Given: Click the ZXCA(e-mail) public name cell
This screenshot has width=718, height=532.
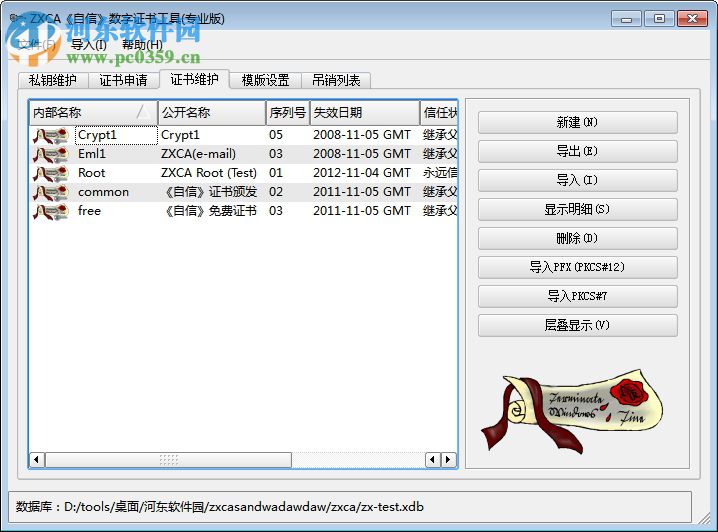Looking at the screenshot, I should [198, 154].
